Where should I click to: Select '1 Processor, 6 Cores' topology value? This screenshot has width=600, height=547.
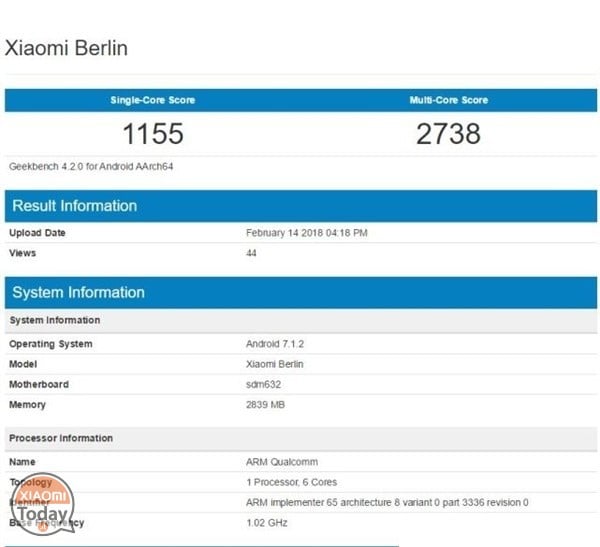tap(292, 482)
